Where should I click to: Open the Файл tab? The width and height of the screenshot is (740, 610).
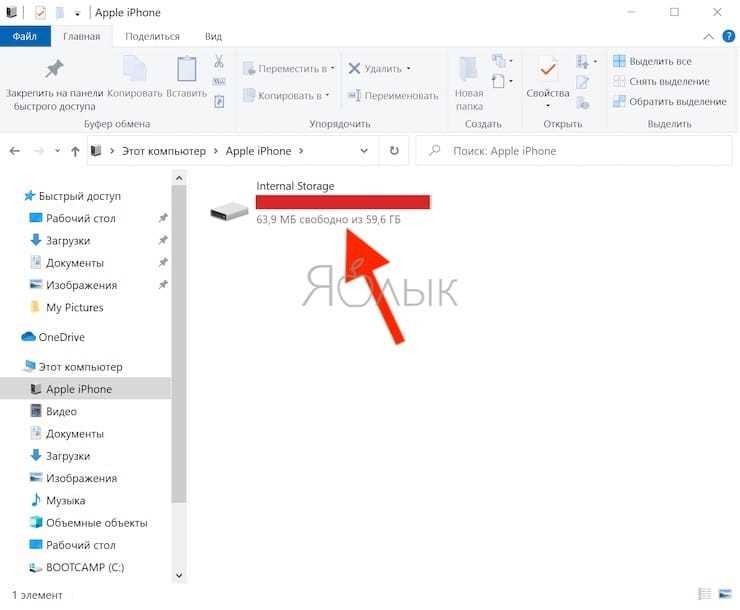click(25, 36)
